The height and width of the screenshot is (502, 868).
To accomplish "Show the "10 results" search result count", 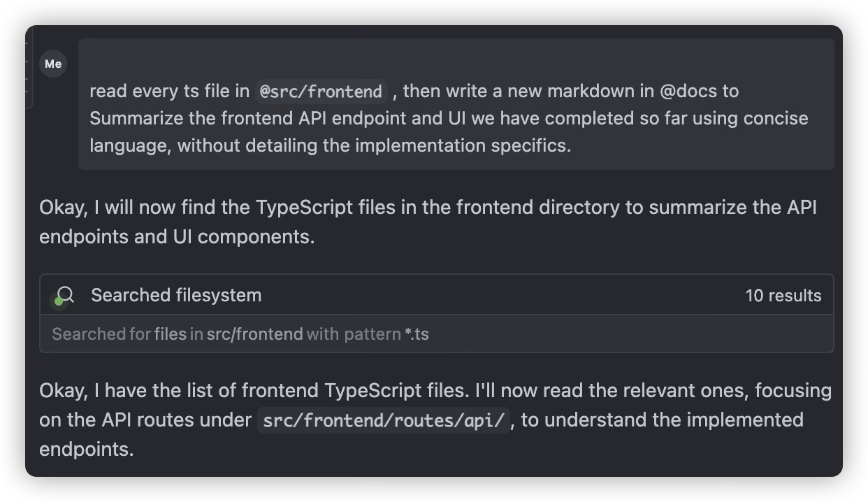I will (x=783, y=295).
